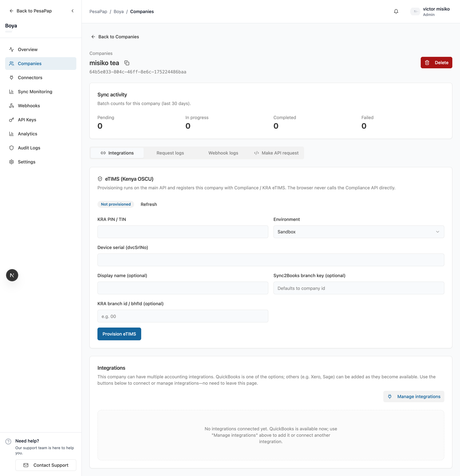Click the API Keys key icon
Image resolution: width=460 pixels, height=476 pixels.
11,120
